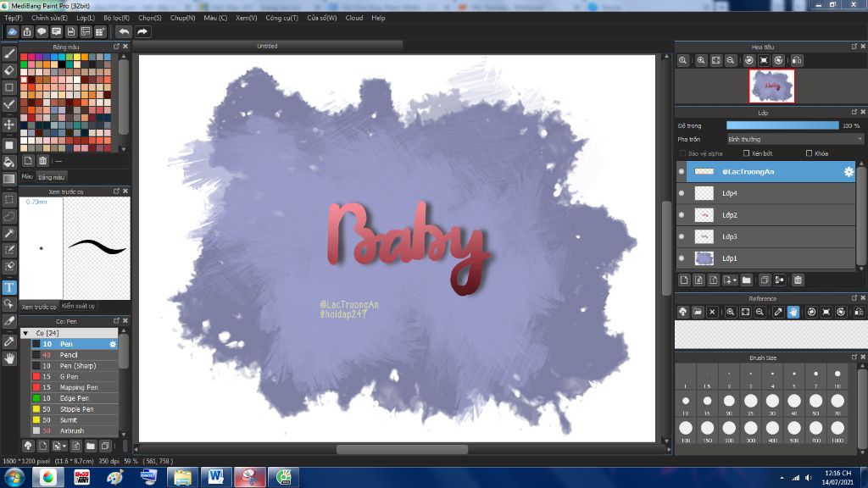Click the canvas horizontal scrollbar
The width and height of the screenshot is (868, 488).
(x=403, y=449)
